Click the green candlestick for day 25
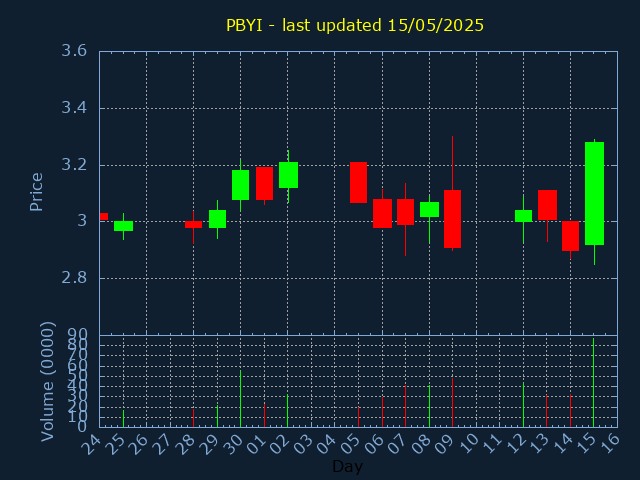The height and width of the screenshot is (480, 640). [x=123, y=226]
